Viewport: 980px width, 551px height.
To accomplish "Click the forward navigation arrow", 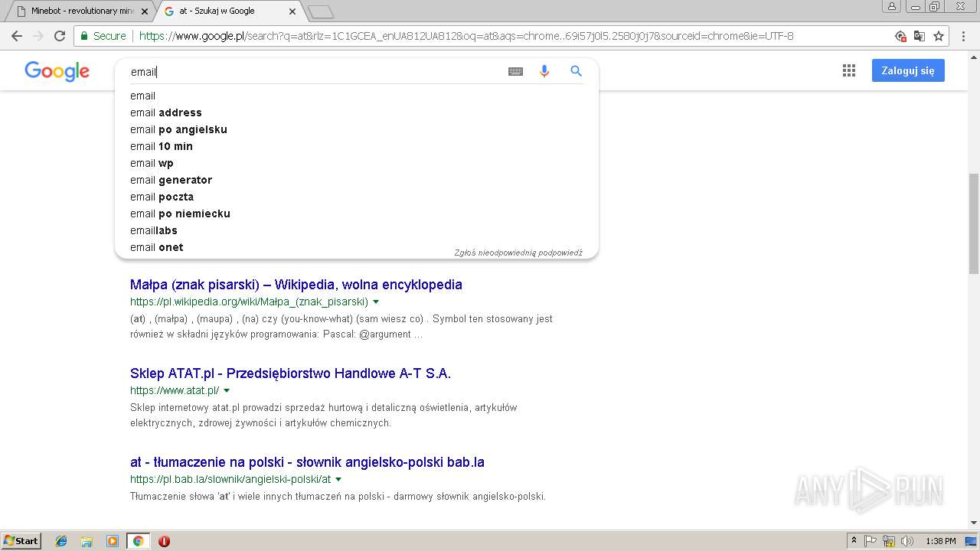I will click(38, 36).
